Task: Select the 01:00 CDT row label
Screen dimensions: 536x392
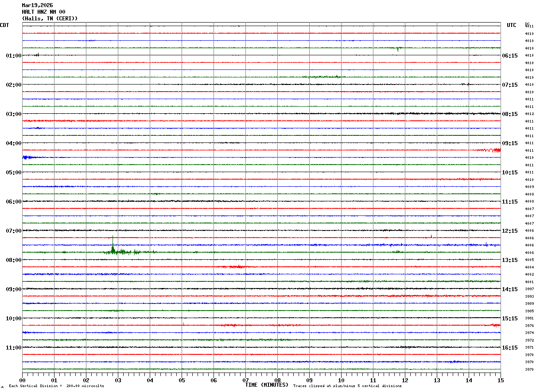Action: pyautogui.click(x=14, y=56)
